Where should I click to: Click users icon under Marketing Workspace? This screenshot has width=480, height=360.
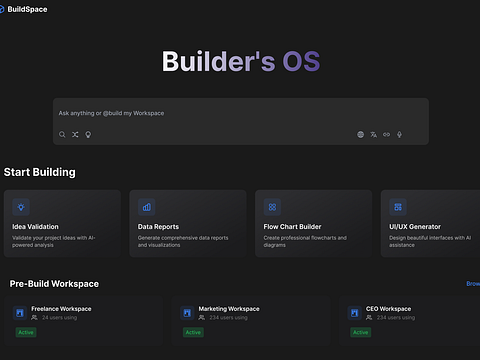(x=202, y=318)
